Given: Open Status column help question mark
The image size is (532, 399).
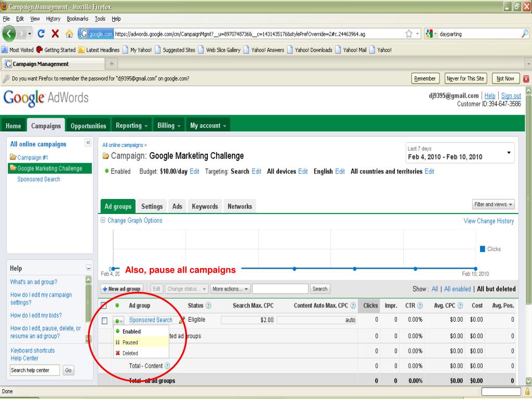Looking at the screenshot, I should (x=208, y=305).
